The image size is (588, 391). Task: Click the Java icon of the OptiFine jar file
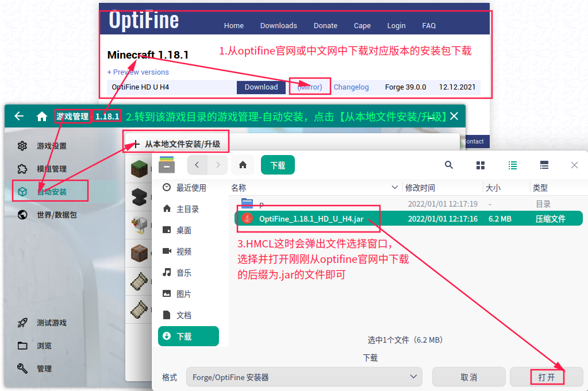247,218
